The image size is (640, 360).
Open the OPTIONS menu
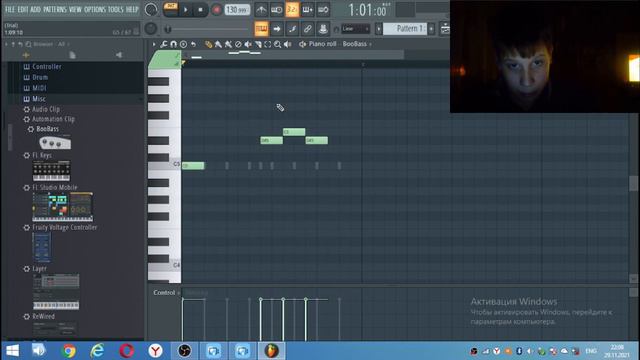95,9
